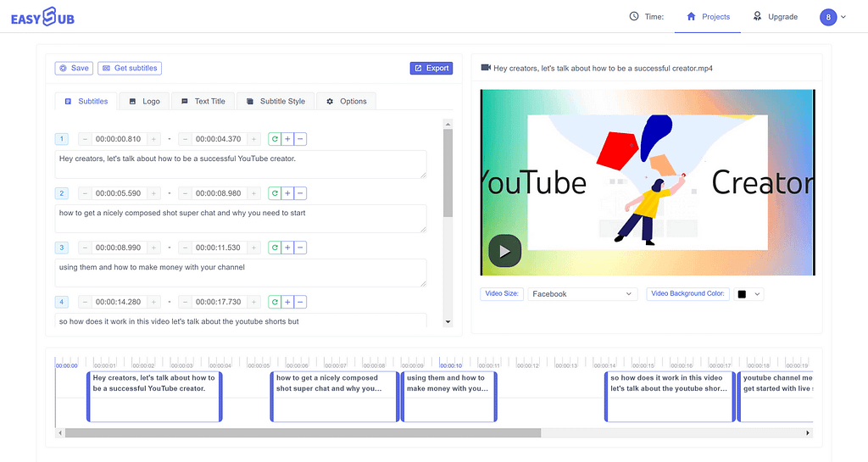Increase end time of subtitle 1
Viewport: 868px width, 462px height.
click(254, 139)
